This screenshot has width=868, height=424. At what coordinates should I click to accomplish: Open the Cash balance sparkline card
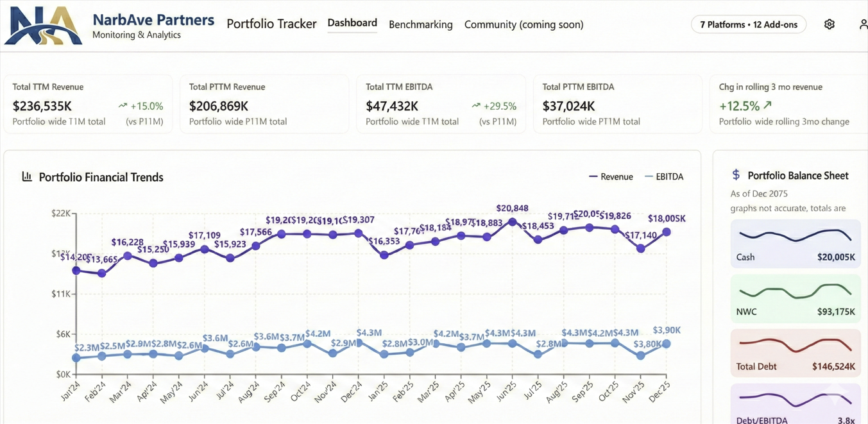click(x=796, y=244)
